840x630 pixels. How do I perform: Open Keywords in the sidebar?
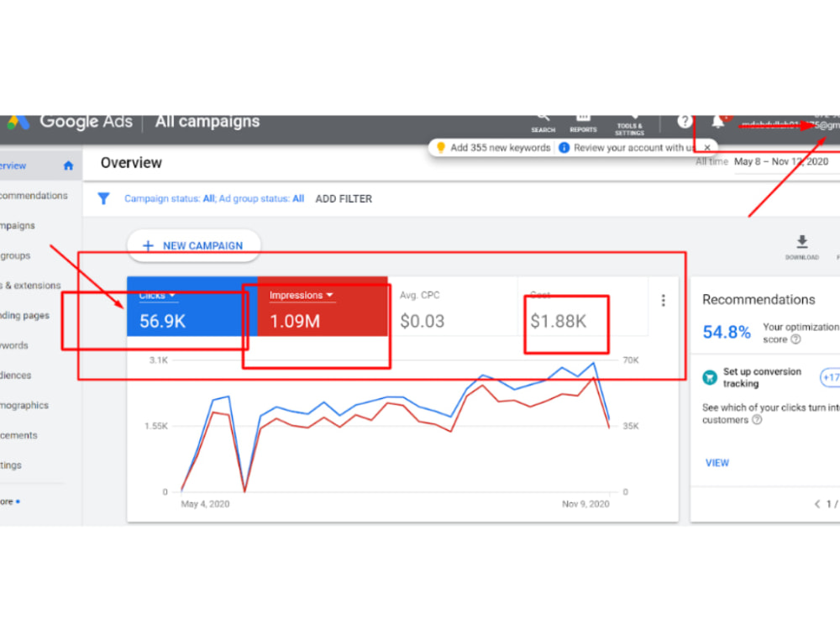click(14, 345)
